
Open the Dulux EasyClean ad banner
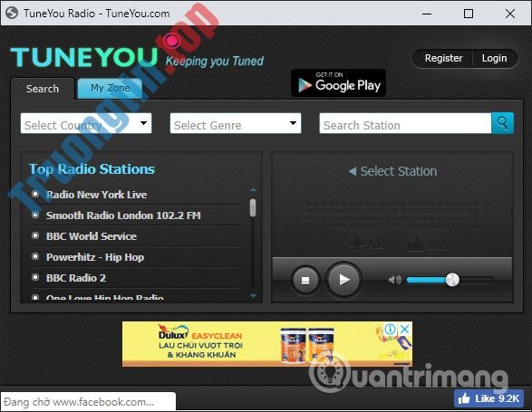point(267,344)
